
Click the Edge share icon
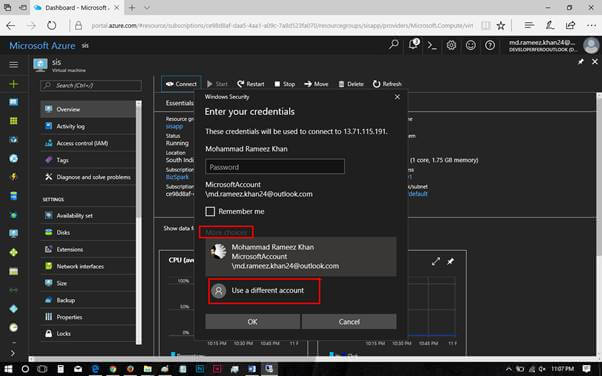(571, 25)
